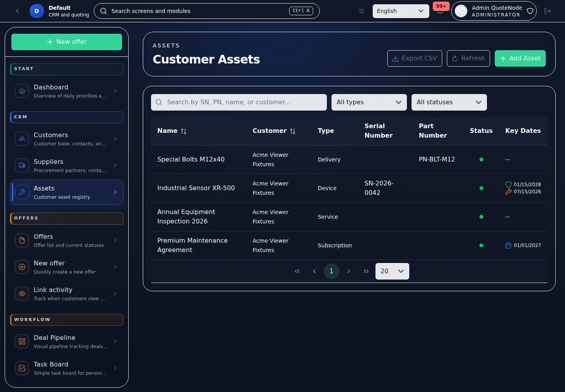
Task: Click the Search by SN, PN, name field
Action: [x=239, y=102]
